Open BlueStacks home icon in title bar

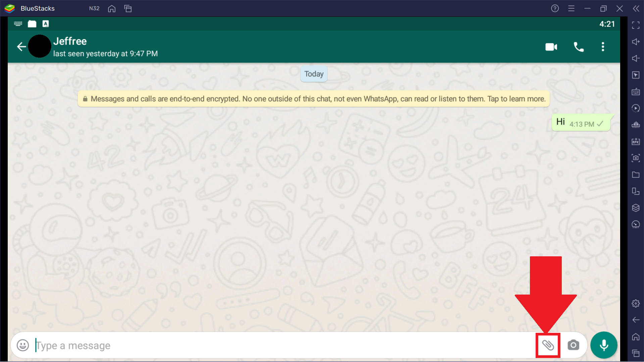click(x=112, y=8)
